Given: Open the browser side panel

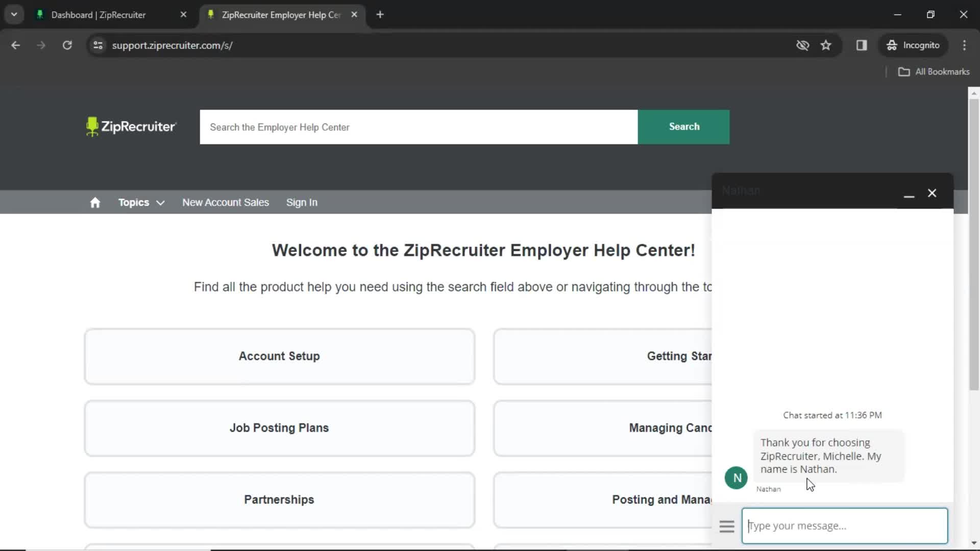Looking at the screenshot, I should click(x=862, y=45).
